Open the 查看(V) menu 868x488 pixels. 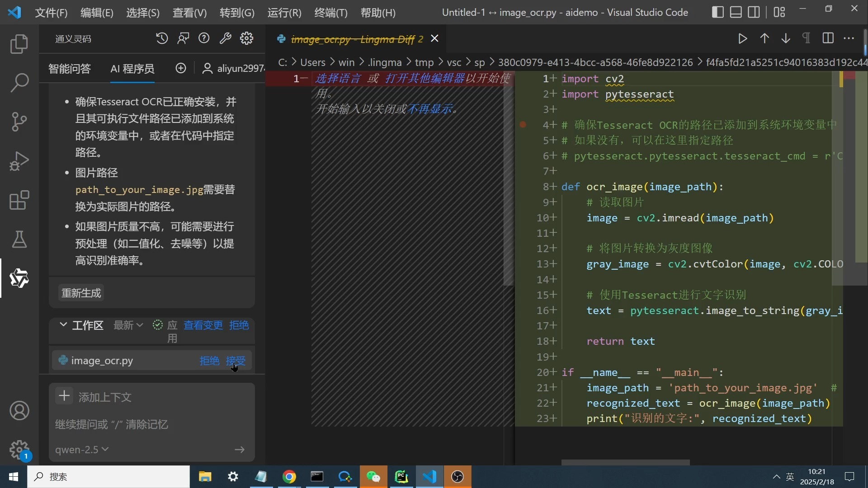(189, 13)
